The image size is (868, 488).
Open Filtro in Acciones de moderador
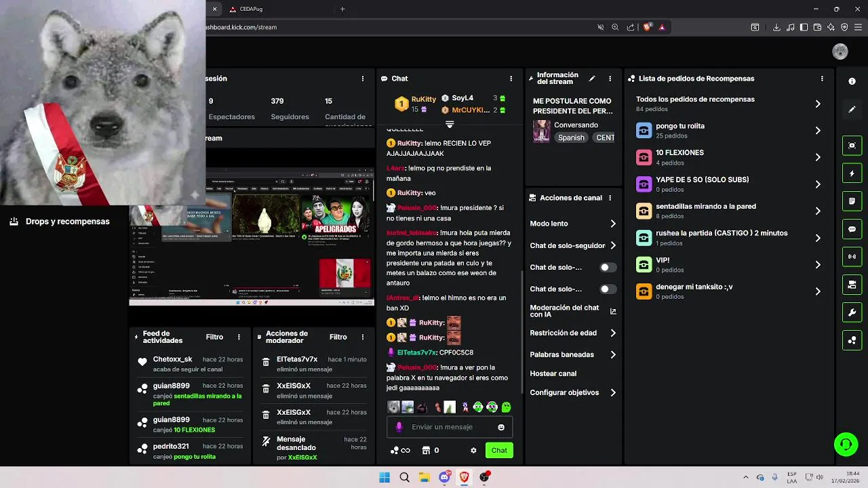point(338,337)
